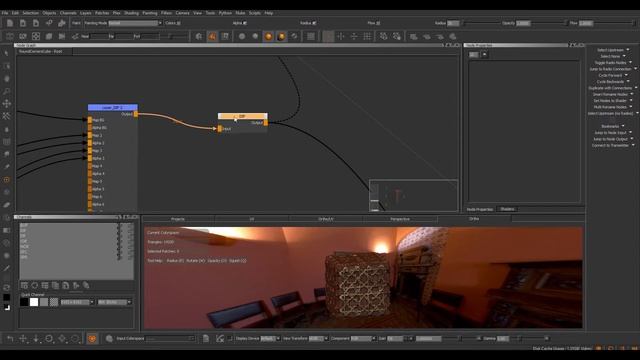Open the Shading menu

(x=131, y=13)
